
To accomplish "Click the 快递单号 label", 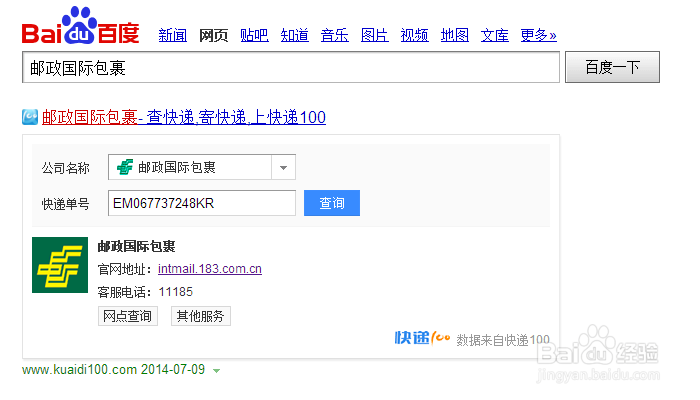I will (66, 204).
